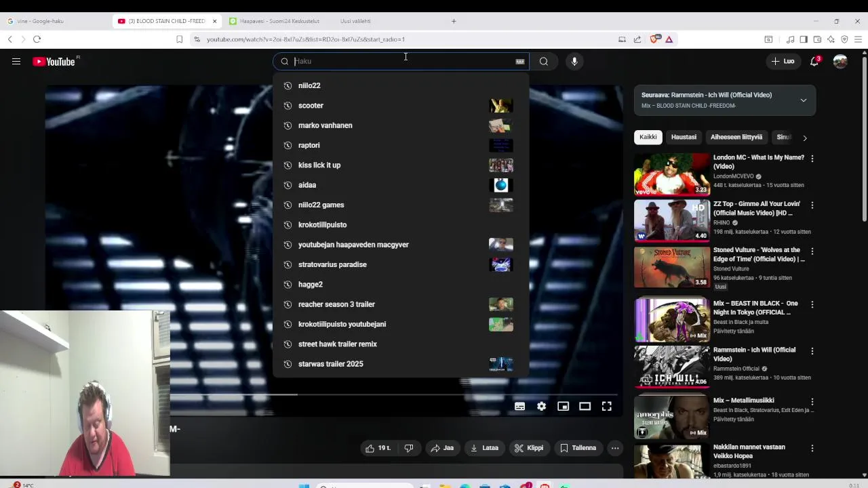Open options for ZZ Top Gimme All Your Lovin
The width and height of the screenshot is (868, 488).
pyautogui.click(x=812, y=205)
